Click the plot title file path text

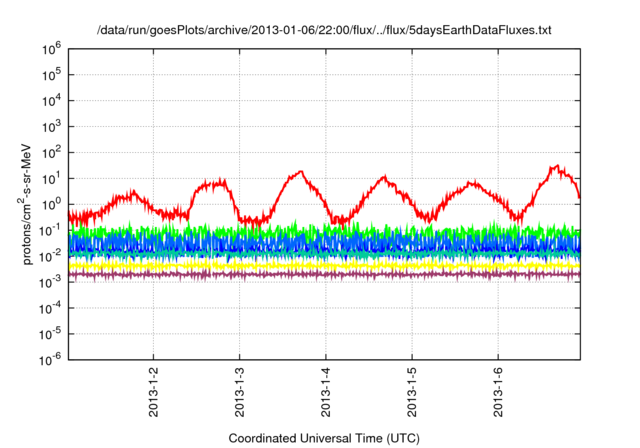click(324, 30)
